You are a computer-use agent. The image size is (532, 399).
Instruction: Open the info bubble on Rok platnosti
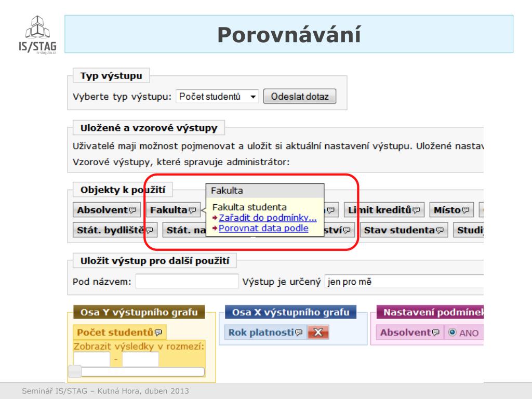point(299,332)
